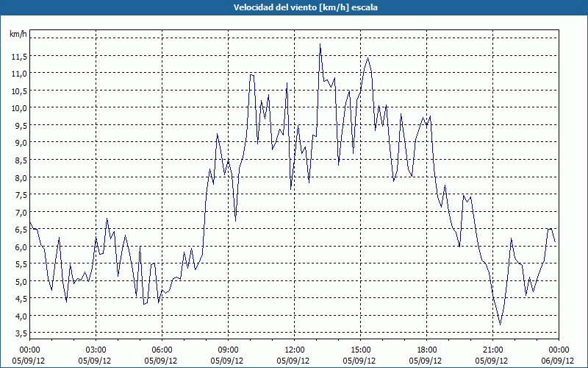The height and width of the screenshot is (368, 588).
Task: Click the chart title 'Velocidad del viento [km/h] escala'
Action: tap(305, 7)
